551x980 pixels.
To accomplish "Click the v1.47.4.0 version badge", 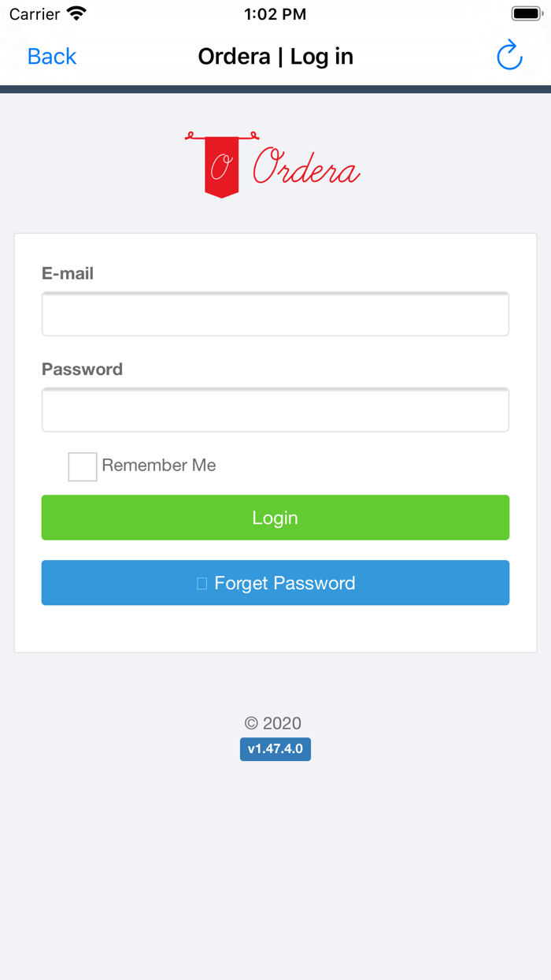I will pyautogui.click(x=275, y=749).
